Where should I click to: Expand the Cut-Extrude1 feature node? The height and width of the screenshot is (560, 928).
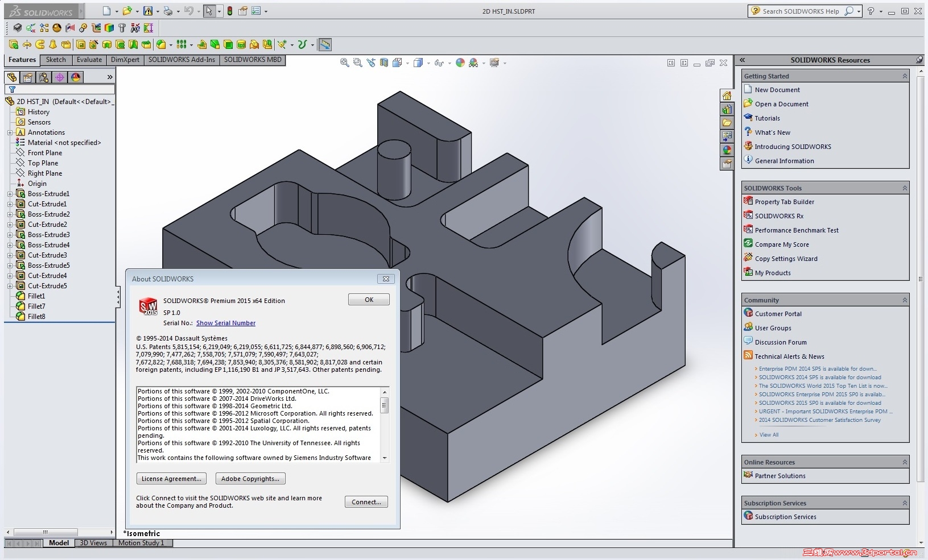tap(10, 204)
